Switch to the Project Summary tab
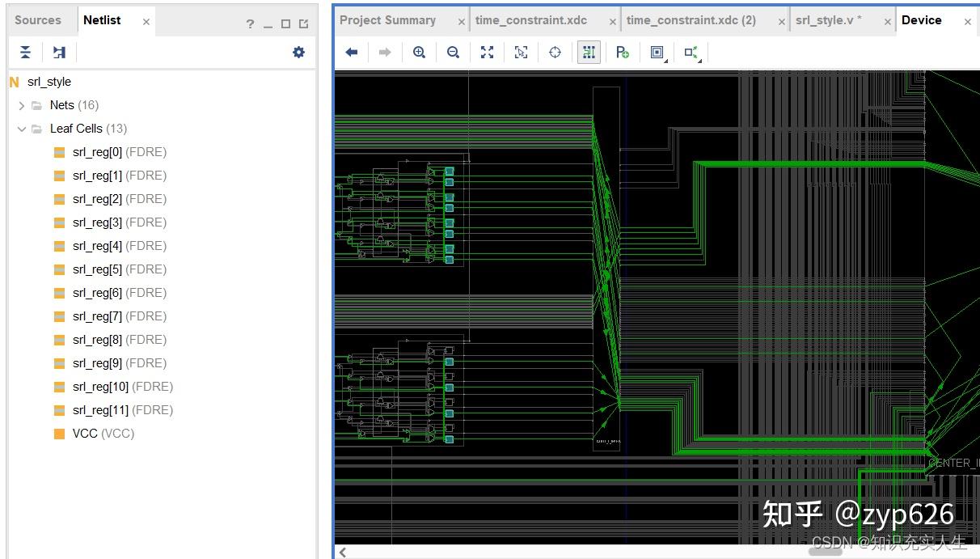The width and height of the screenshot is (980, 559). coord(387,20)
